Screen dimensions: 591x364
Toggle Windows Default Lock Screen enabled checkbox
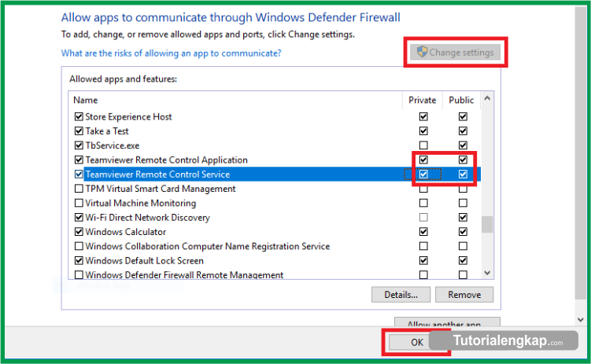coord(79,260)
